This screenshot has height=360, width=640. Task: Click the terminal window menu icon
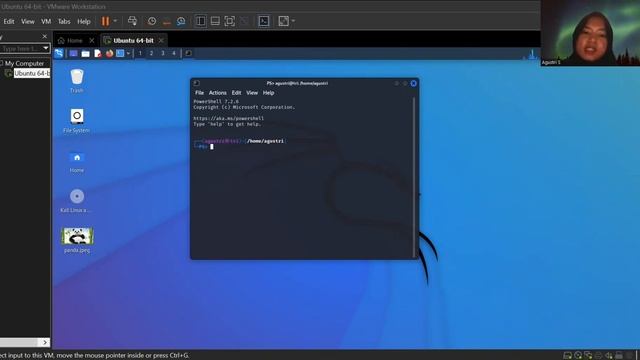tap(197, 83)
